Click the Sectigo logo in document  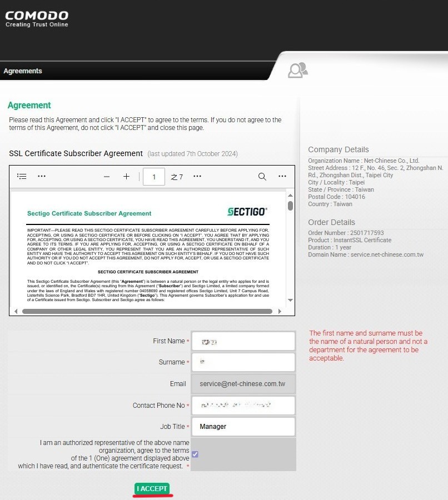247,212
